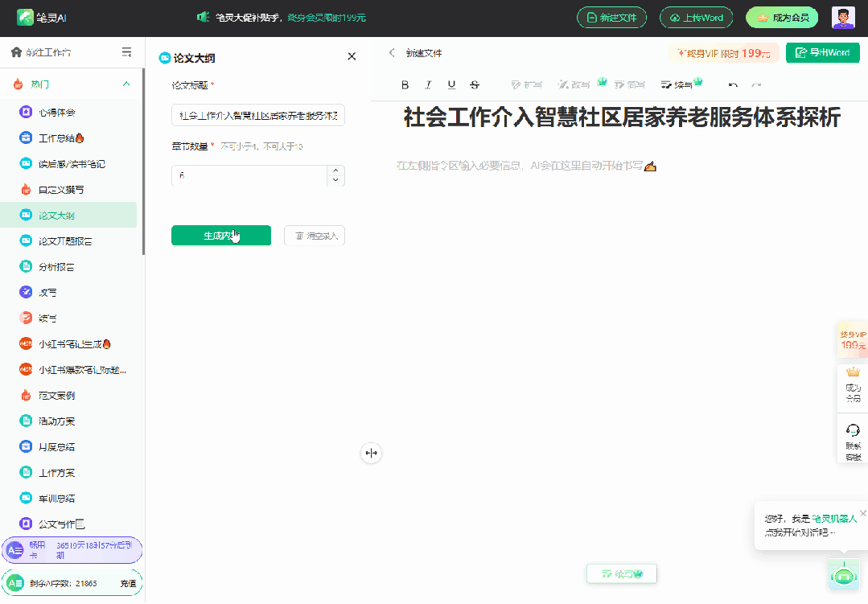Toggle italic formatting in the editor
The image size is (868, 604).
tap(428, 84)
